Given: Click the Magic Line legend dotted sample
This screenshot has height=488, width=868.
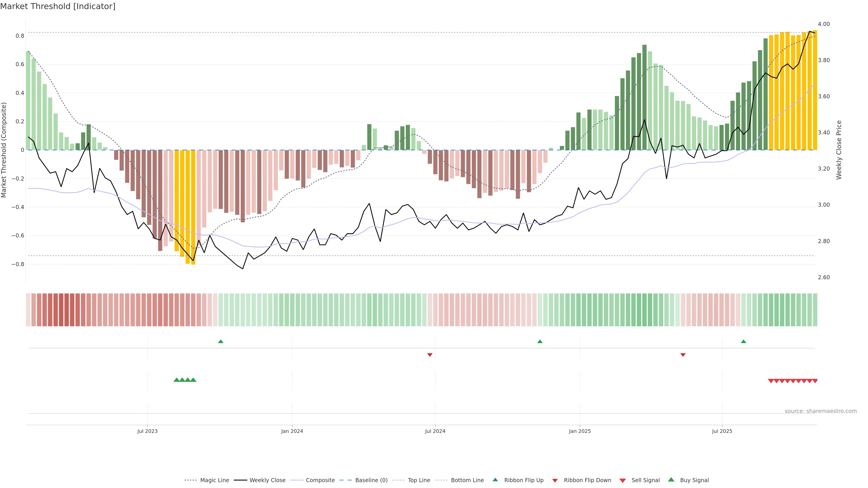Looking at the screenshot, I should 190,480.
